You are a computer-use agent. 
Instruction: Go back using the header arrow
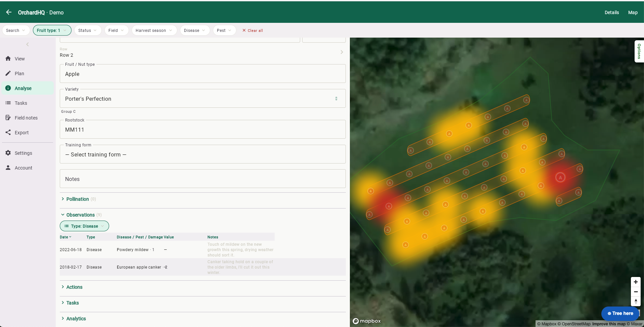(9, 12)
